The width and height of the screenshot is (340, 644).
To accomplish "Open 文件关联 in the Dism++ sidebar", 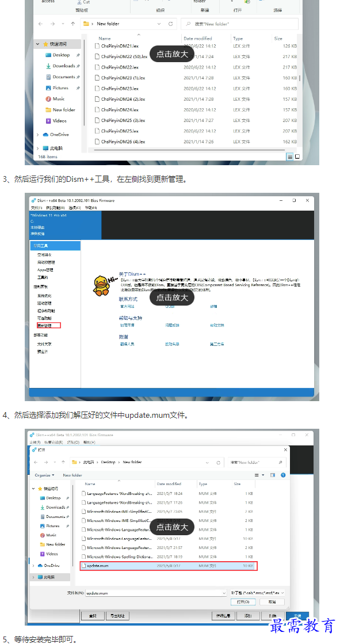I will (44, 344).
